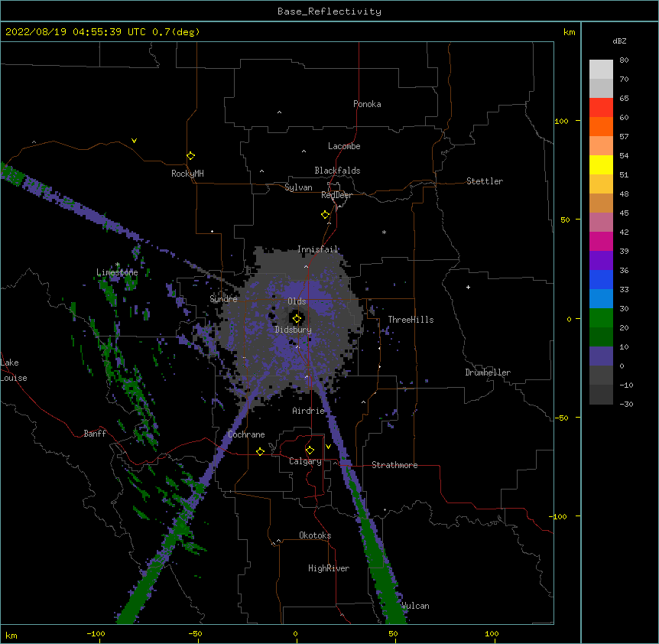Screen dimensions: 659x644
Task: Pick the light gray 70-80 dBZ legend swatch
Action: pos(601,69)
